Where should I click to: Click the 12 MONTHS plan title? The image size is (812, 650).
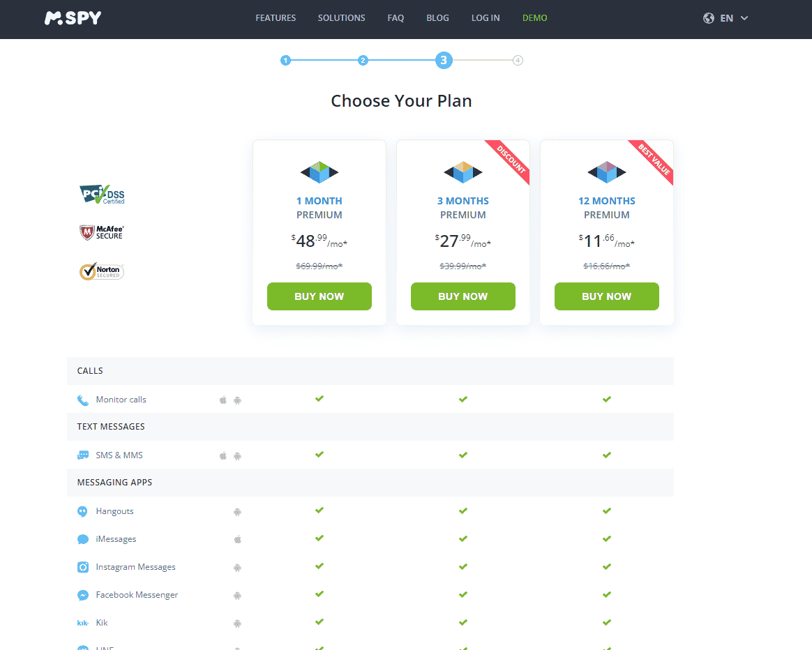[607, 201]
